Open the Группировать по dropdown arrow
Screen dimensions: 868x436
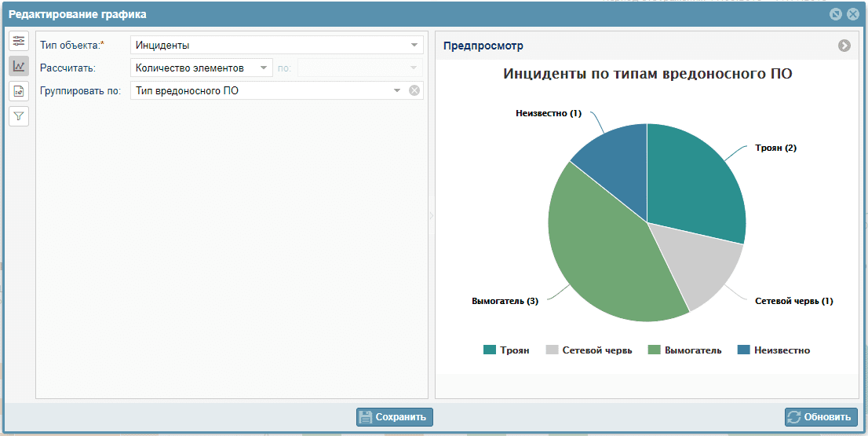pos(397,90)
